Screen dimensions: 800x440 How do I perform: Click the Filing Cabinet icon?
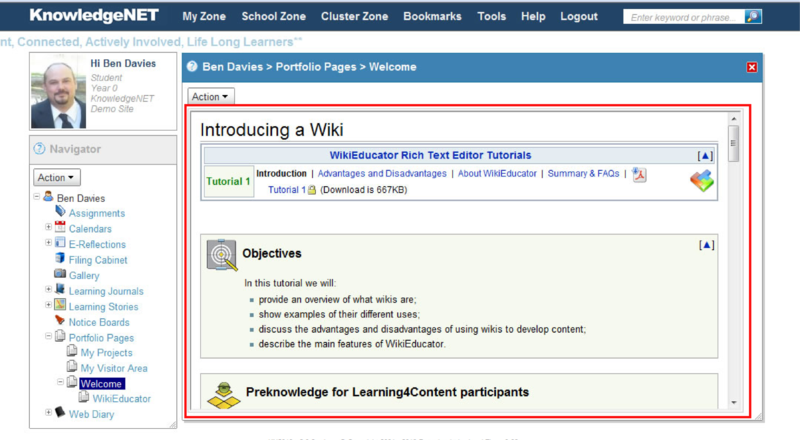[60, 258]
